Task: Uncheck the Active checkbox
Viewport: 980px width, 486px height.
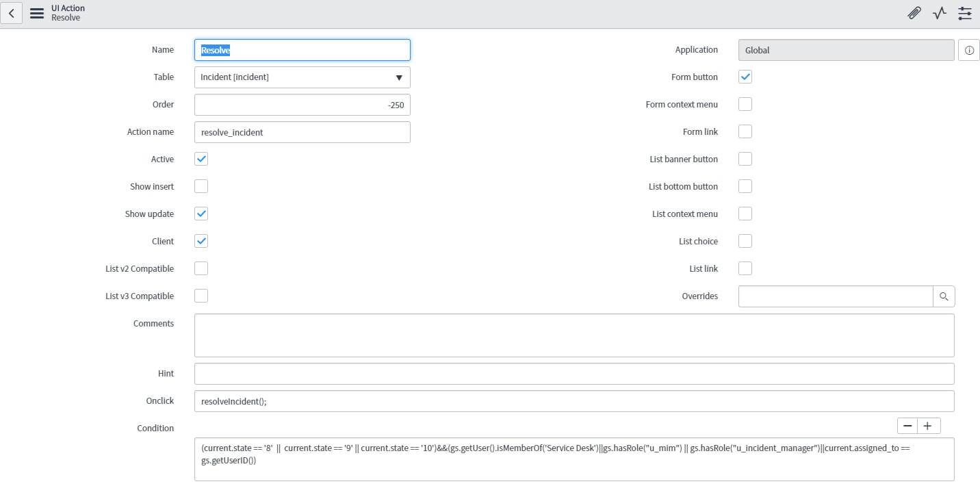Action: point(201,159)
